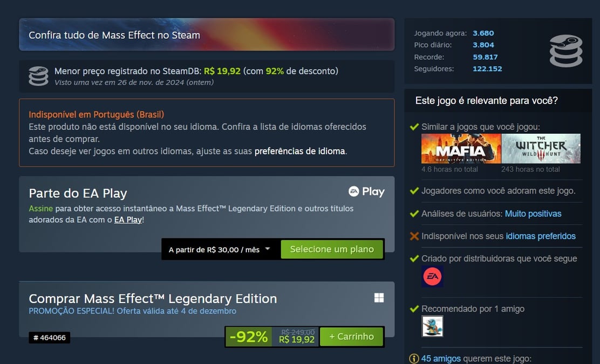Click the SteamDB logo beside player stats
Image resolution: width=600 pixels, height=364 pixels.
click(x=566, y=51)
